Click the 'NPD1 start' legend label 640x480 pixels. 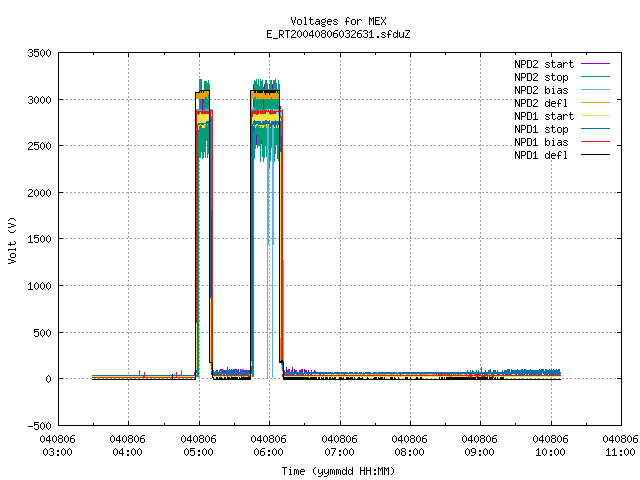(x=544, y=116)
